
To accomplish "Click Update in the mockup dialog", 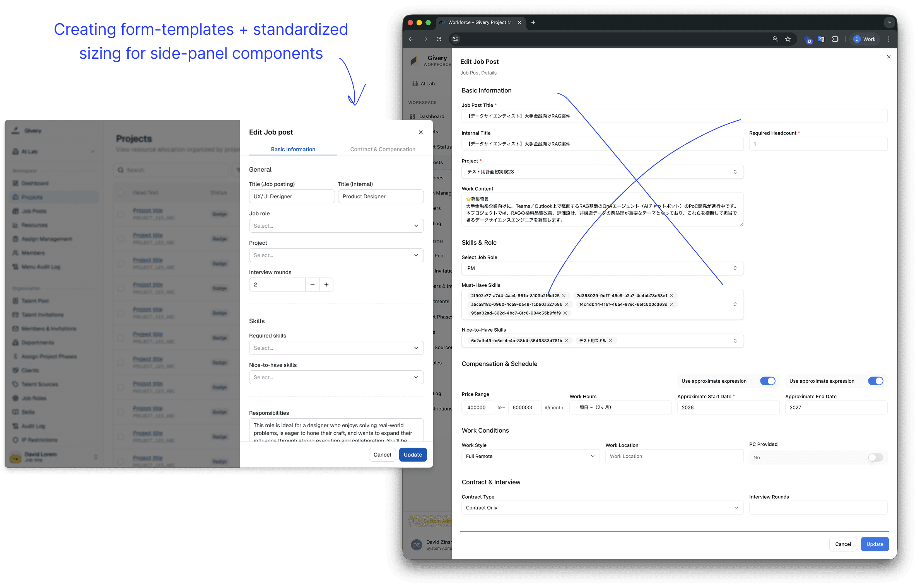I will point(413,455).
